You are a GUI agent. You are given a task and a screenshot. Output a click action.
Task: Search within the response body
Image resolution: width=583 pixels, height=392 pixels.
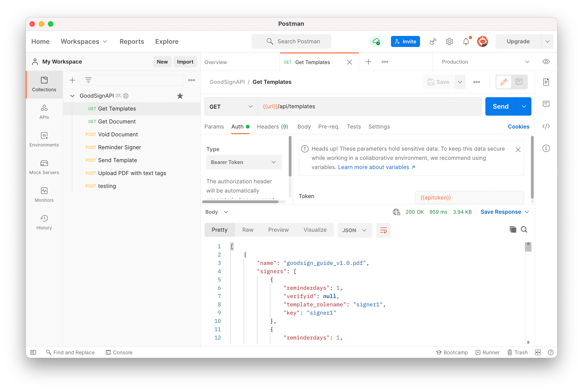point(524,229)
